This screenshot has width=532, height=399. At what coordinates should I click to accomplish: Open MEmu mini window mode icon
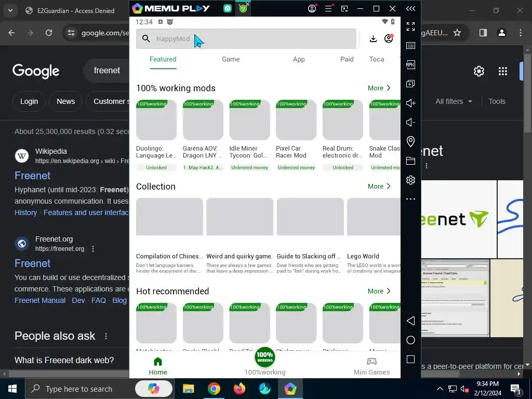coord(344,8)
